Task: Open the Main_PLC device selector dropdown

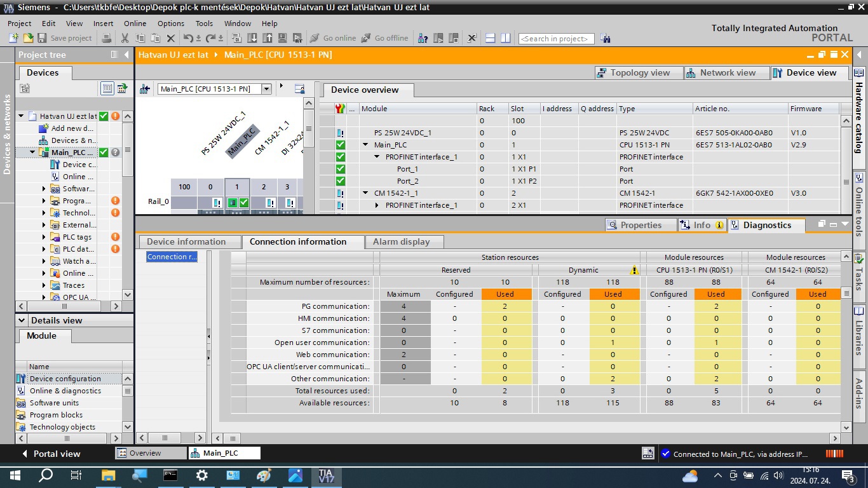Action: point(267,89)
